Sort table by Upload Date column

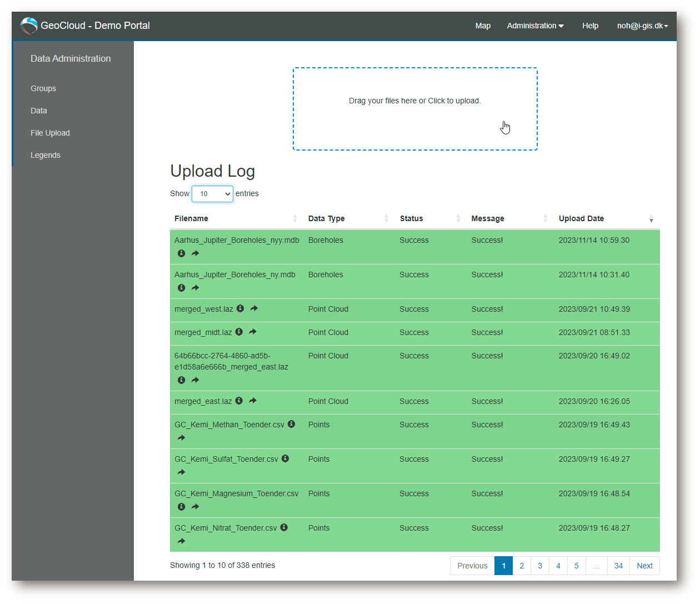pyautogui.click(x=607, y=218)
